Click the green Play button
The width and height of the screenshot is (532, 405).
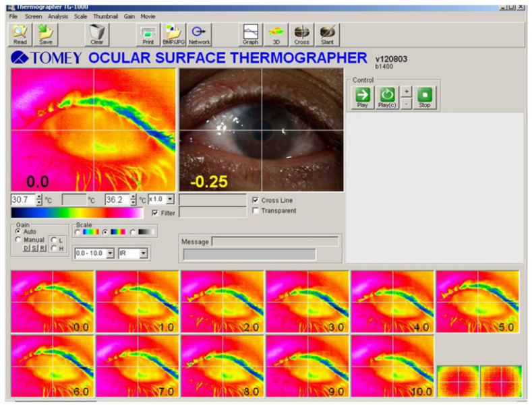(362, 98)
